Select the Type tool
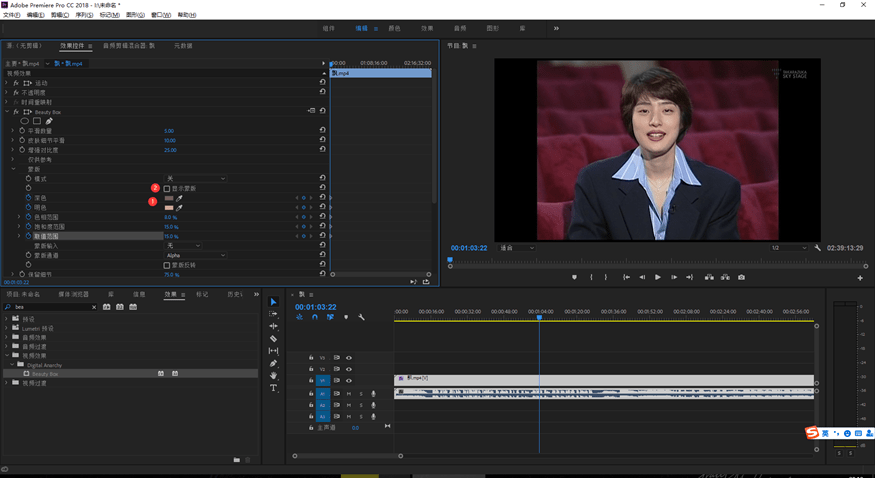This screenshot has width=875, height=478. pyautogui.click(x=273, y=388)
